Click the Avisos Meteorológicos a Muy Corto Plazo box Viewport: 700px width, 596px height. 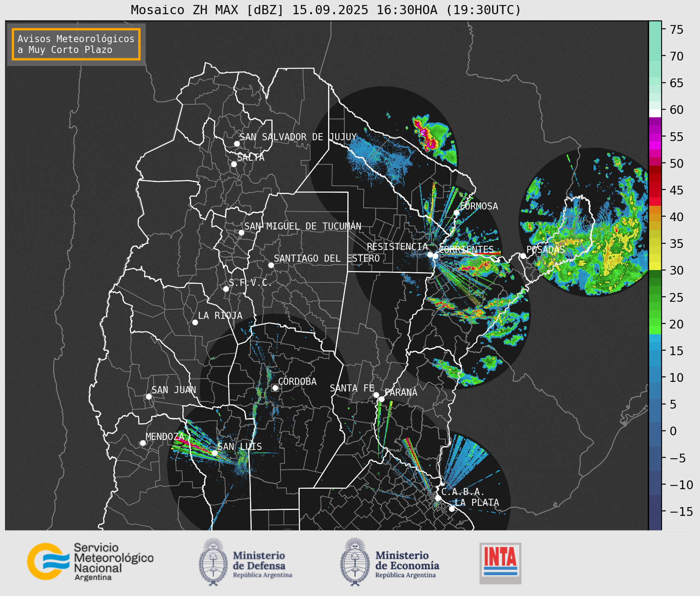tap(76, 44)
